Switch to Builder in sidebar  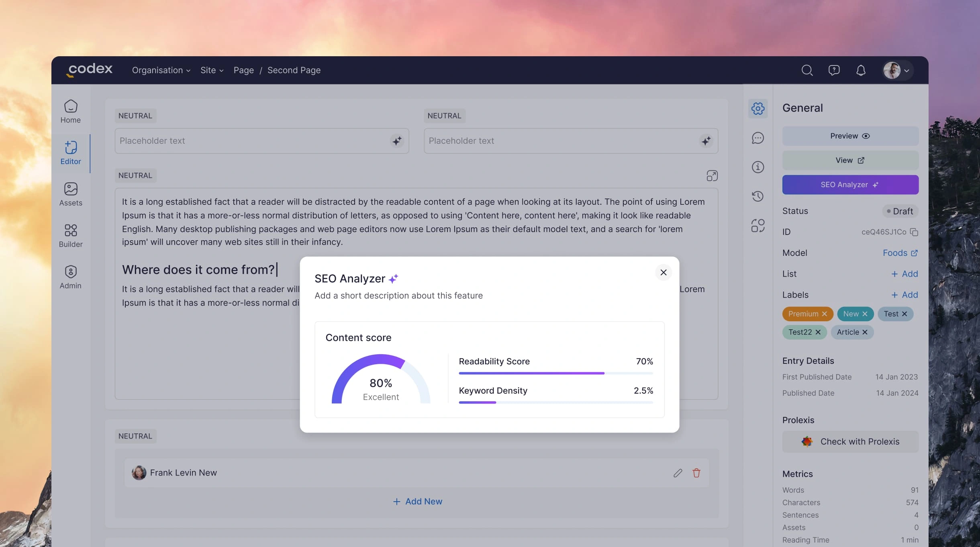point(71,236)
